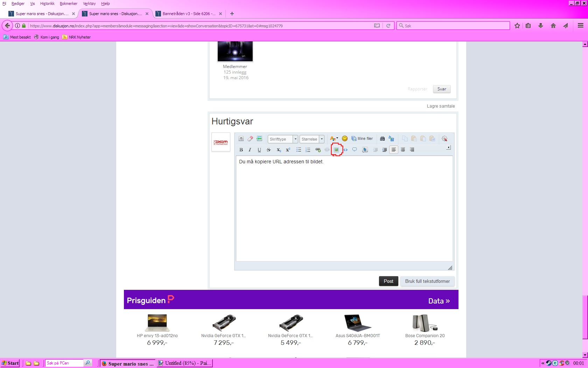Toggle italic formatting in the editor

[250, 150]
